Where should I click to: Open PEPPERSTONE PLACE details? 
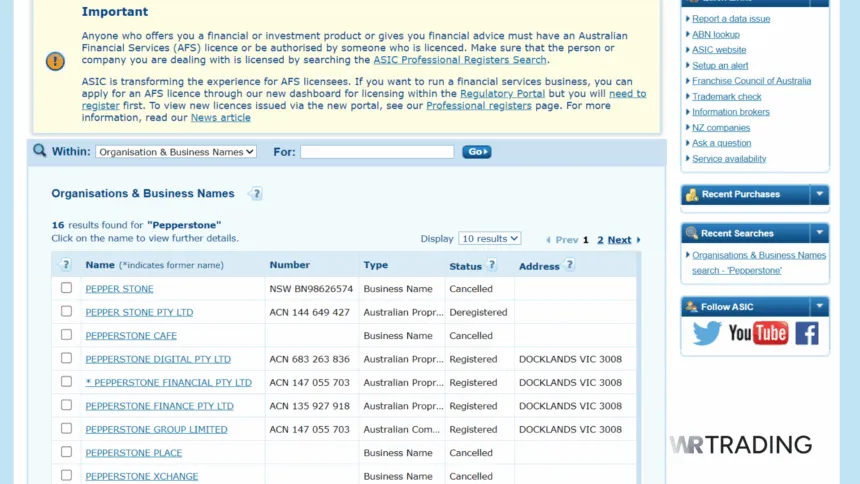click(x=134, y=453)
